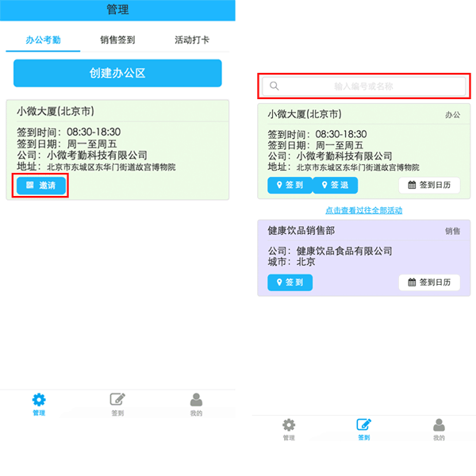This screenshot has width=476, height=476.
Task: Click the 销售 label on purple card
Action: point(452,231)
